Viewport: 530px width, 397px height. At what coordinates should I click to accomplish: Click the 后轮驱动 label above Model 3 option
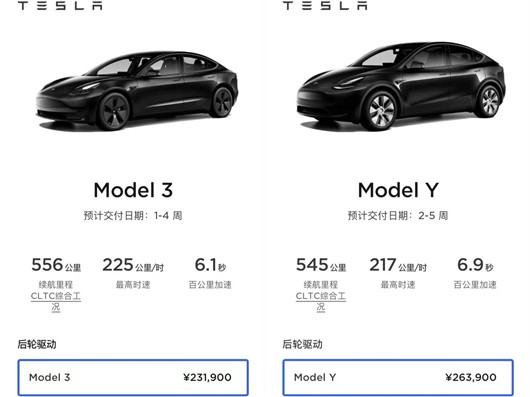click(x=37, y=344)
